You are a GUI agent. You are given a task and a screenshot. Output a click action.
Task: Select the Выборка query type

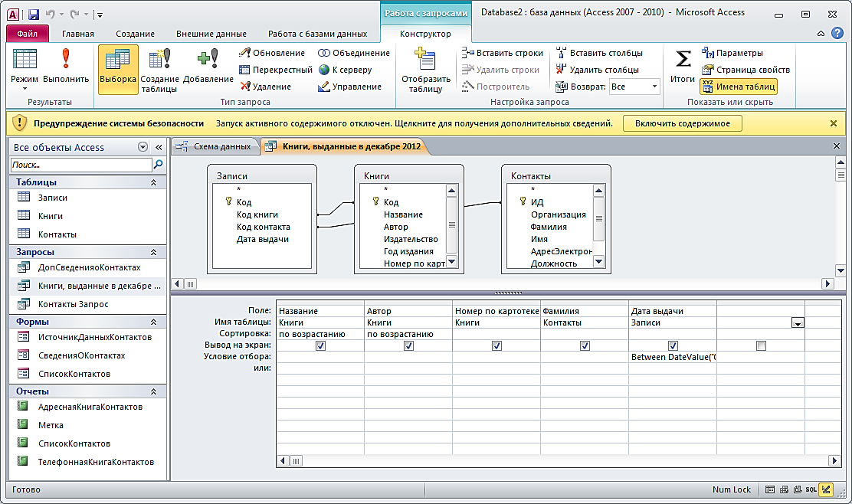[x=118, y=69]
